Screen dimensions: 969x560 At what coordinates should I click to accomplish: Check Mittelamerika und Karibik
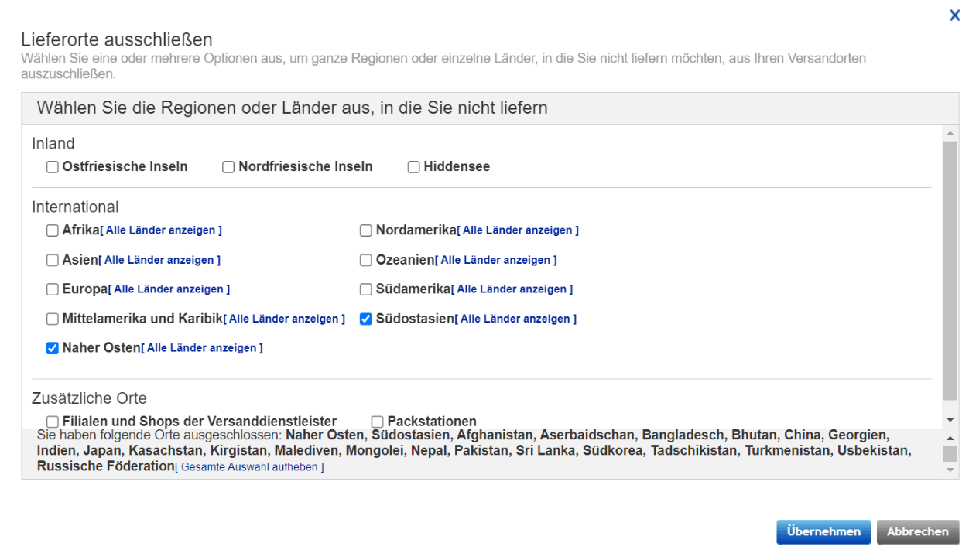coord(52,318)
